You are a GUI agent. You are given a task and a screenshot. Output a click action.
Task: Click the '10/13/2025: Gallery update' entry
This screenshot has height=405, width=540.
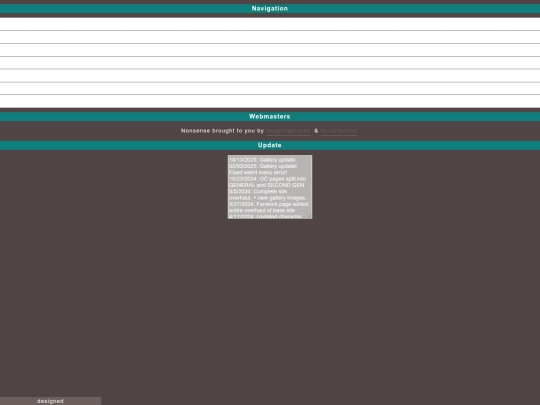[262, 160]
